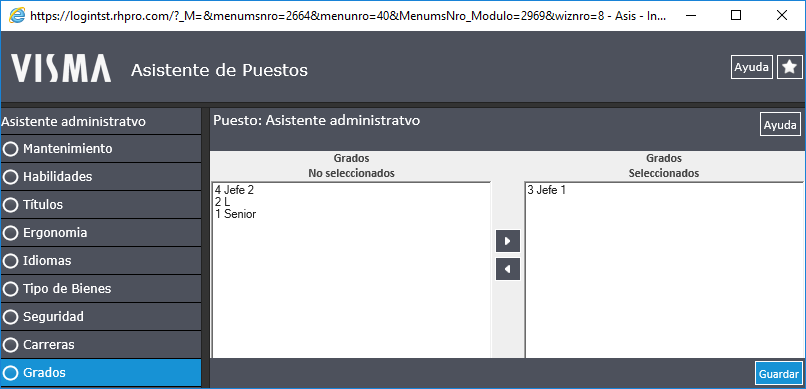Move grade to selected with right arrow
Image resolution: width=806 pixels, height=389 pixels.
coord(508,241)
